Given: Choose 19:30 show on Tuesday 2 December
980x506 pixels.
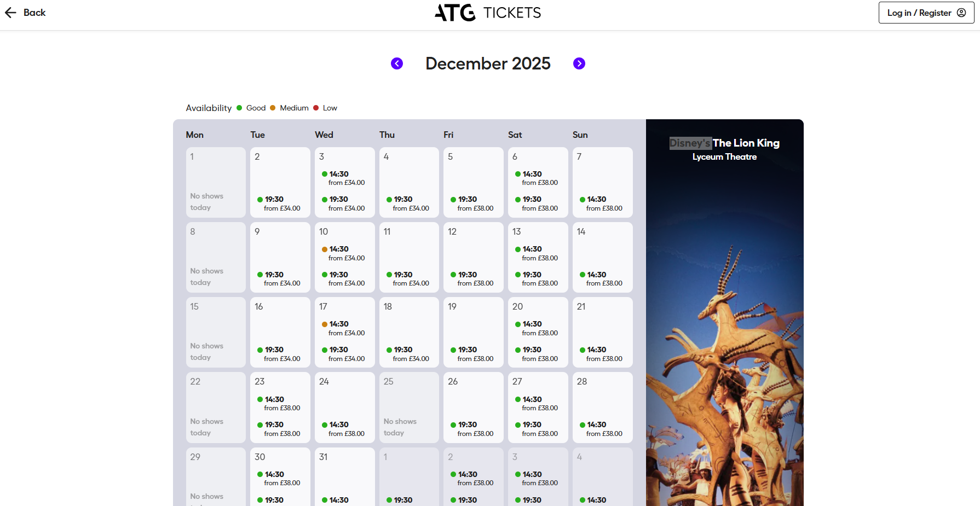Looking at the screenshot, I should point(279,203).
